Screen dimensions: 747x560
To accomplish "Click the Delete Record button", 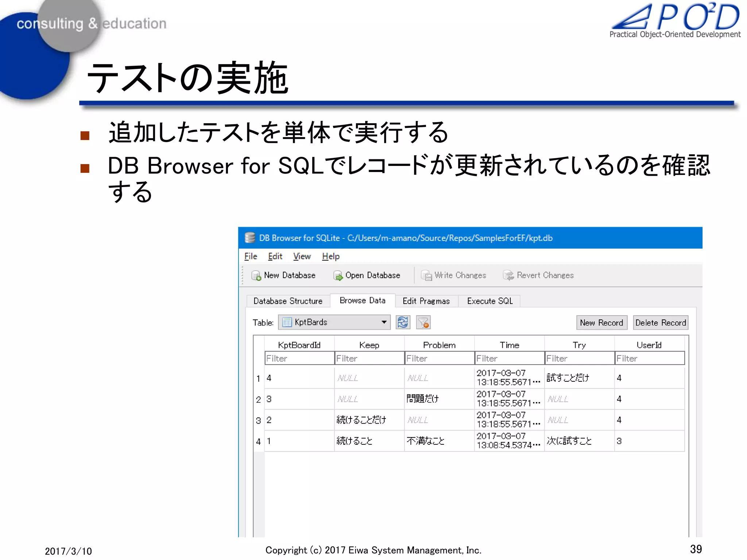I will point(661,323).
